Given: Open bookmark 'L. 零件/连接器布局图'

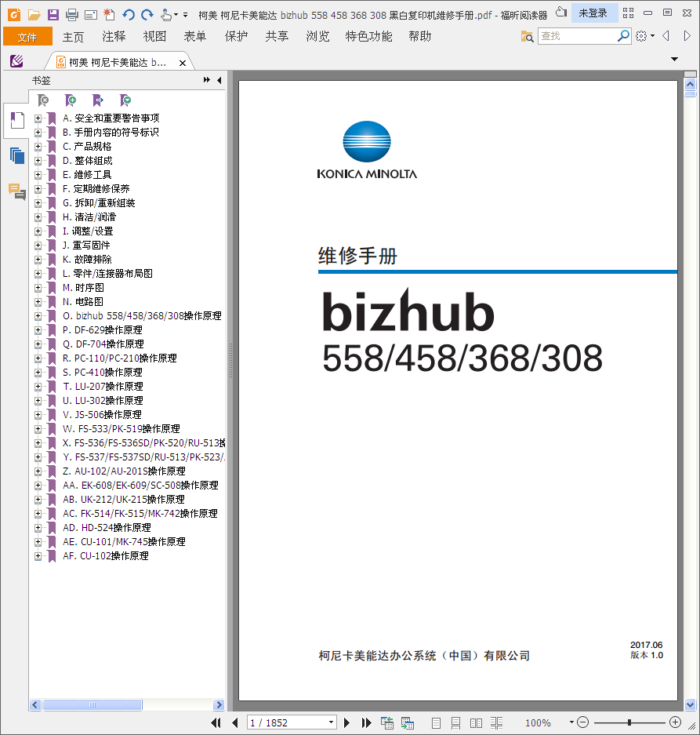Looking at the screenshot, I should tap(107, 273).
